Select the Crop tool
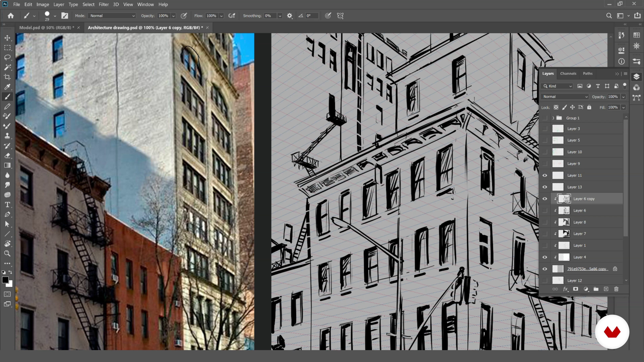 point(7,77)
